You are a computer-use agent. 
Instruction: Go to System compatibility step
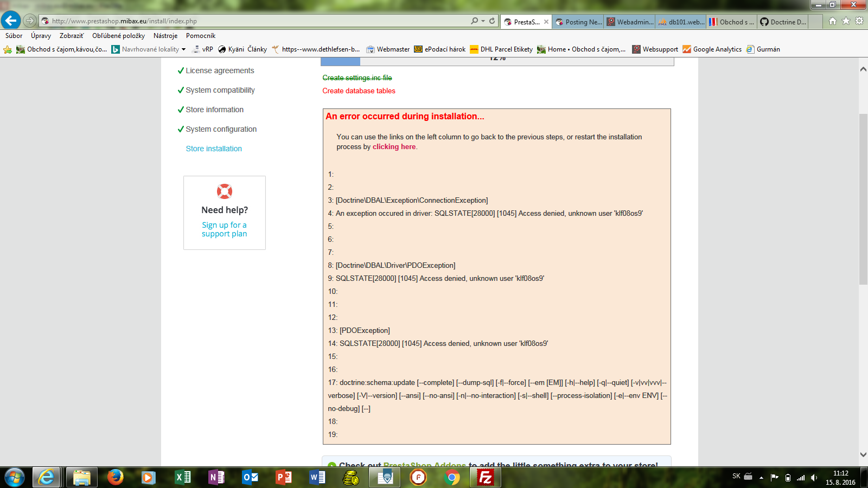[x=220, y=90]
